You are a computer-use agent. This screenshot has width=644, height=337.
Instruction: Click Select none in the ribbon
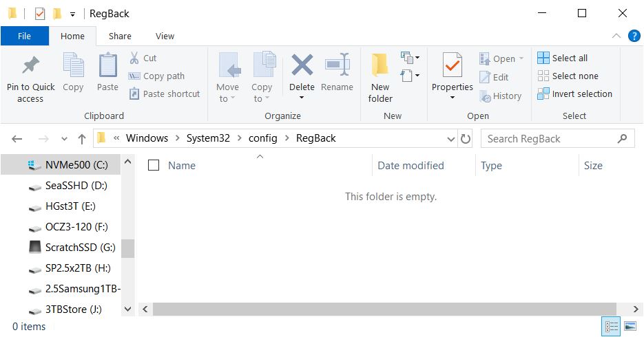coord(568,76)
